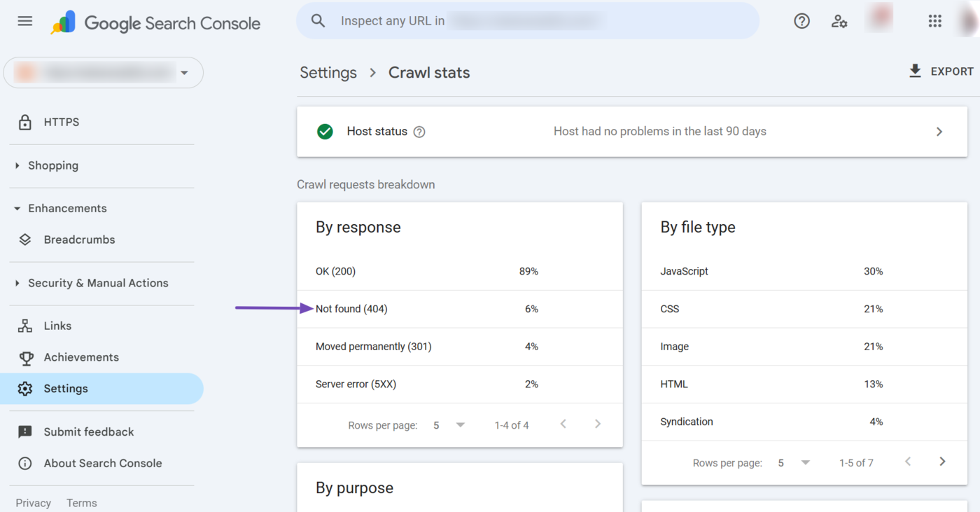Select Security & Manual Actions
The width and height of the screenshot is (980, 512).
(x=98, y=283)
